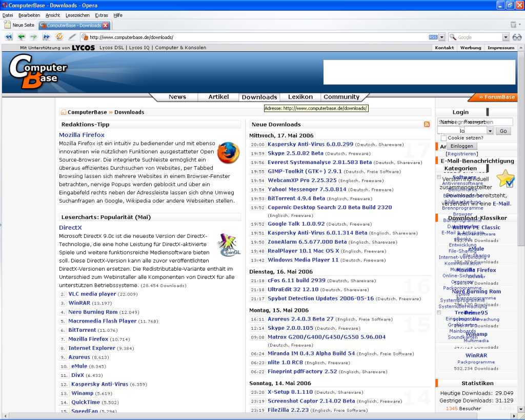This screenshot has width=525, height=420.
Task: Open the Community site tab
Action: pos(341,97)
